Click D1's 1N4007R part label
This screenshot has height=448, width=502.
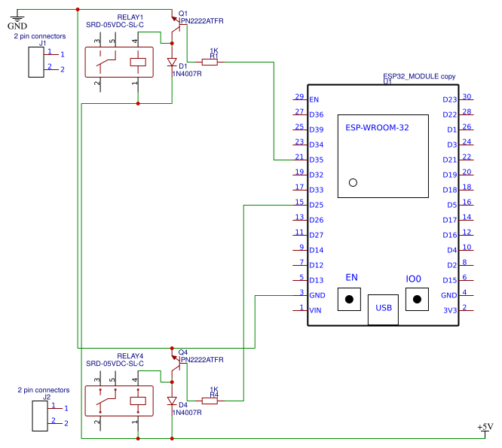pos(187,74)
